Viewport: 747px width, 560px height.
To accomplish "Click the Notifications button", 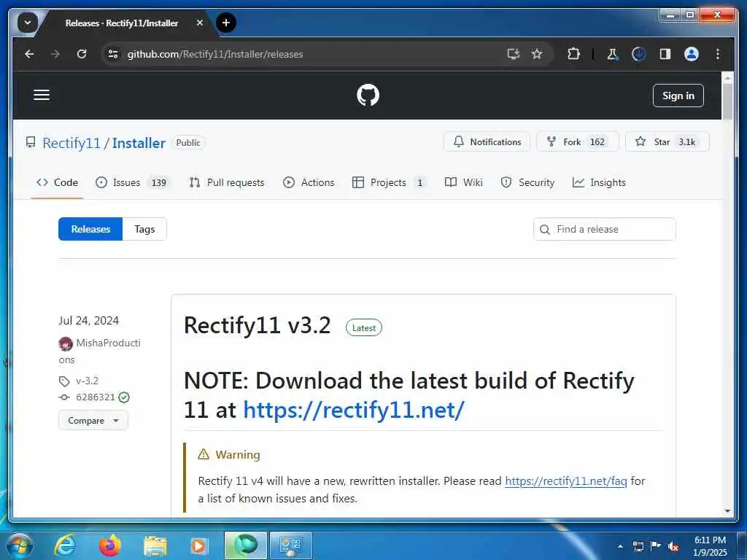I will click(487, 142).
